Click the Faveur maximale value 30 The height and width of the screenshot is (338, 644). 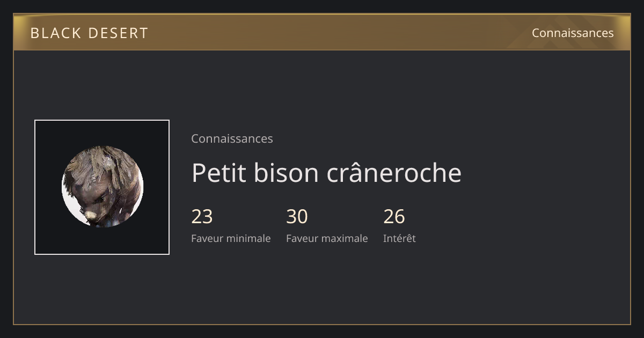(297, 217)
